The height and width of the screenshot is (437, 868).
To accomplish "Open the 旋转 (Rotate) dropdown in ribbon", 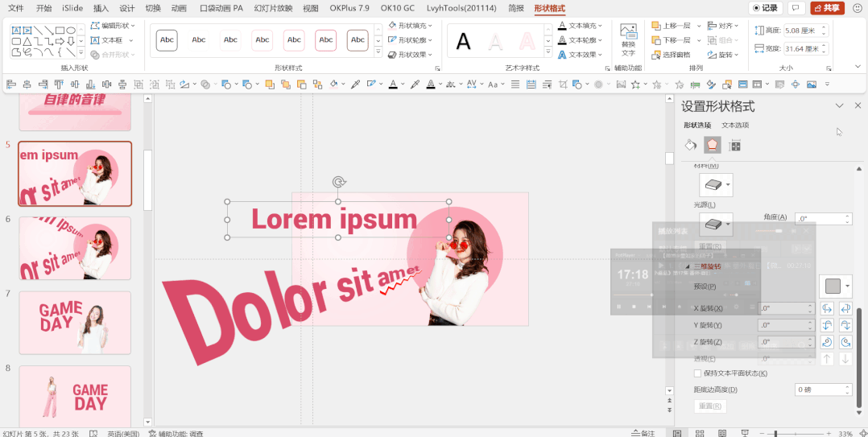I will point(724,54).
